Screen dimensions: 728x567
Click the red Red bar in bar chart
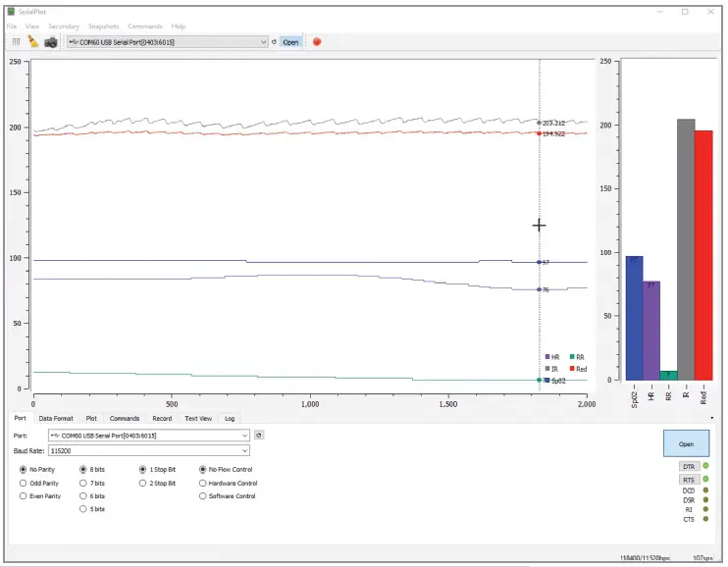coord(703,255)
